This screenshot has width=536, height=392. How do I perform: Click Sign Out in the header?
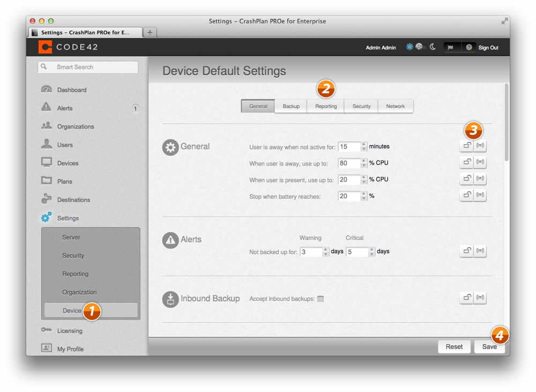coord(488,48)
